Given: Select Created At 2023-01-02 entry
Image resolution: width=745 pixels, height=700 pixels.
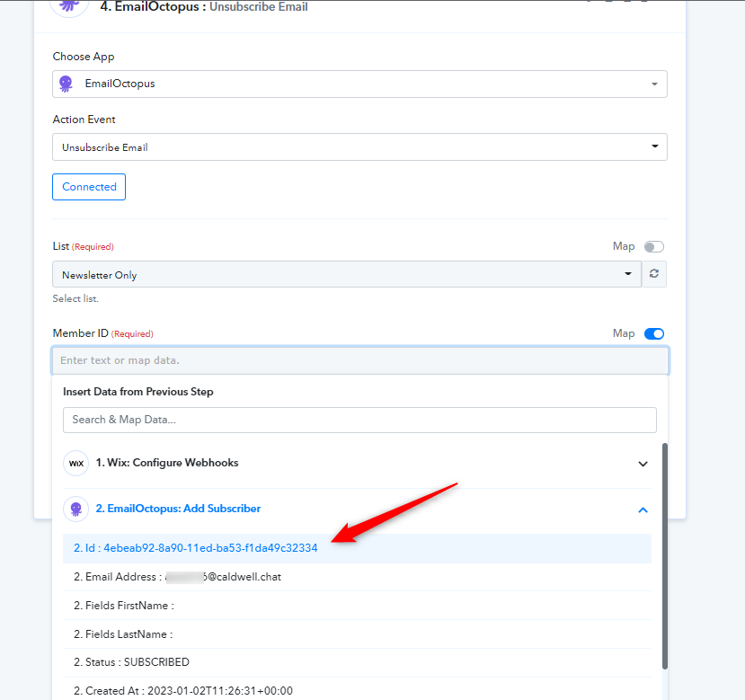Looking at the screenshot, I should (x=357, y=690).
